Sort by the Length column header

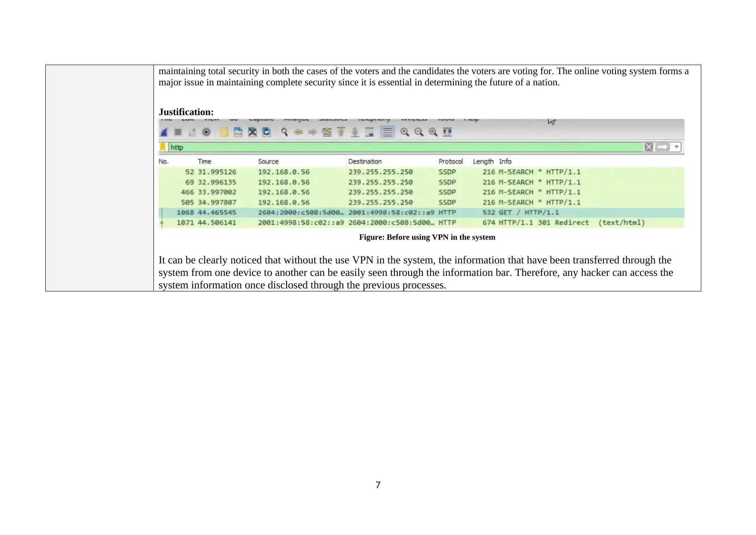tap(483, 162)
